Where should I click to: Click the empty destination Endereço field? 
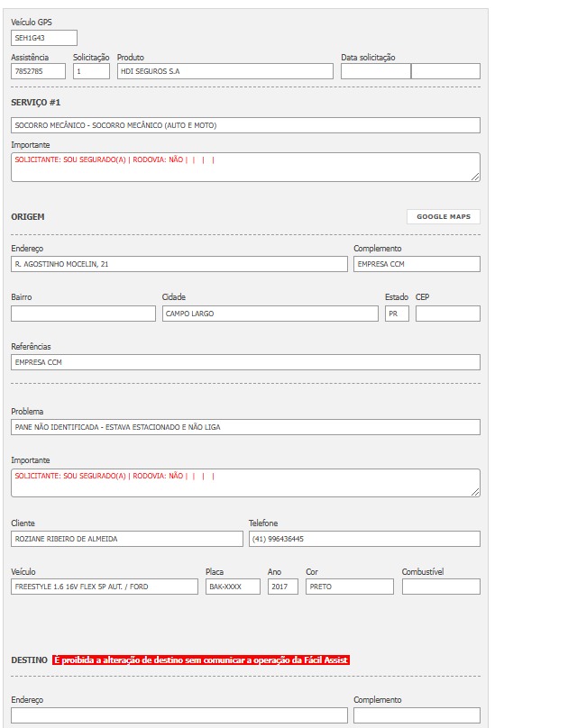click(179, 715)
